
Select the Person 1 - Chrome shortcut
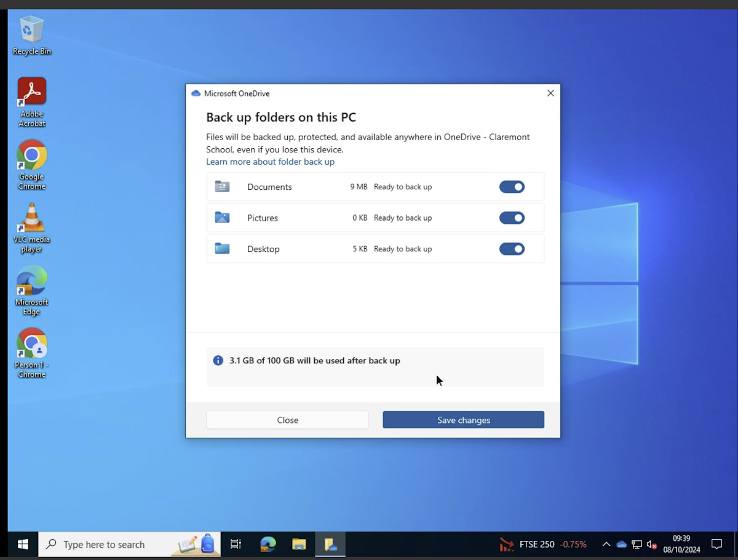pos(32,353)
